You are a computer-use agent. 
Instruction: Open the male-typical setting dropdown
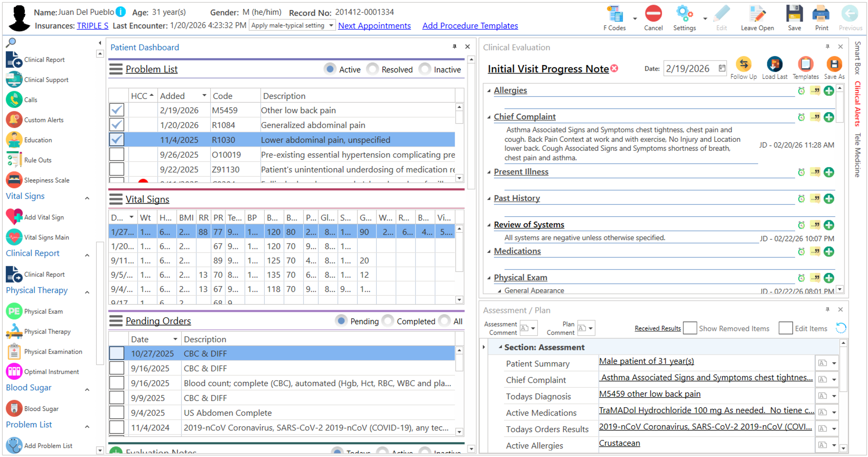click(331, 25)
